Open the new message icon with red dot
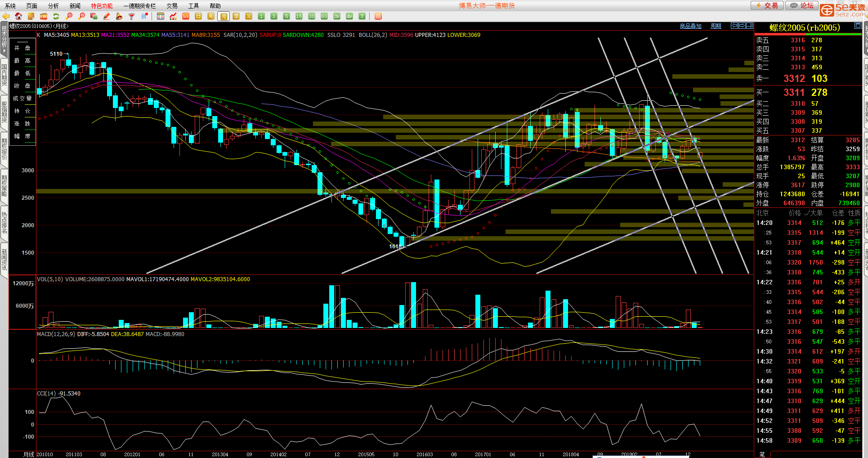Viewport: 868px width, 458px height. tap(144, 16)
